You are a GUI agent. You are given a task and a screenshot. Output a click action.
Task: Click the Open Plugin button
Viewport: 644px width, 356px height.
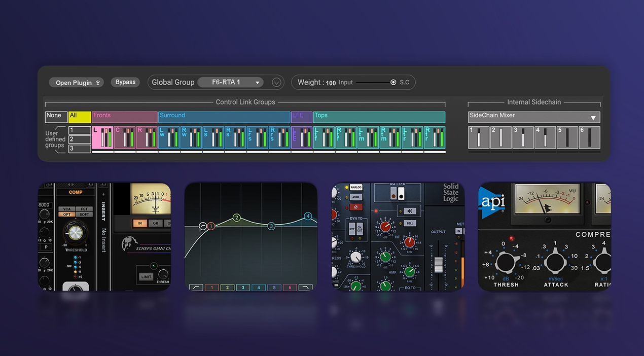[76, 82]
